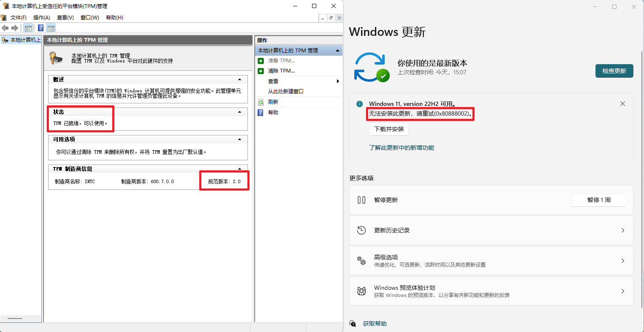This screenshot has height=332, width=644.
Task: Click the Forward arrow toolbar icon
Action: (x=15, y=28)
